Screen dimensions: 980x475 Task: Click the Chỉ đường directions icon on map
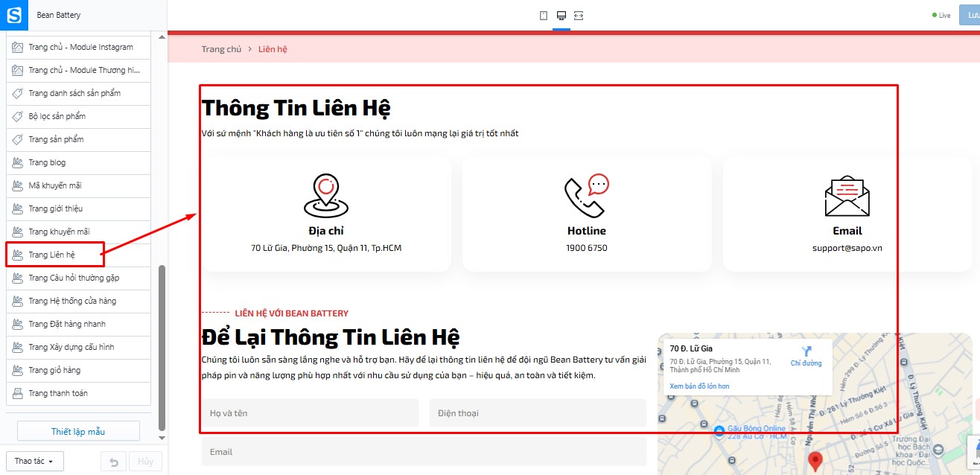[806, 351]
